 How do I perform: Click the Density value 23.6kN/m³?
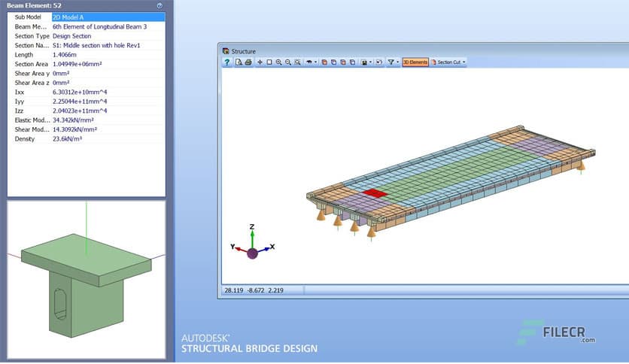pyautogui.click(x=68, y=138)
